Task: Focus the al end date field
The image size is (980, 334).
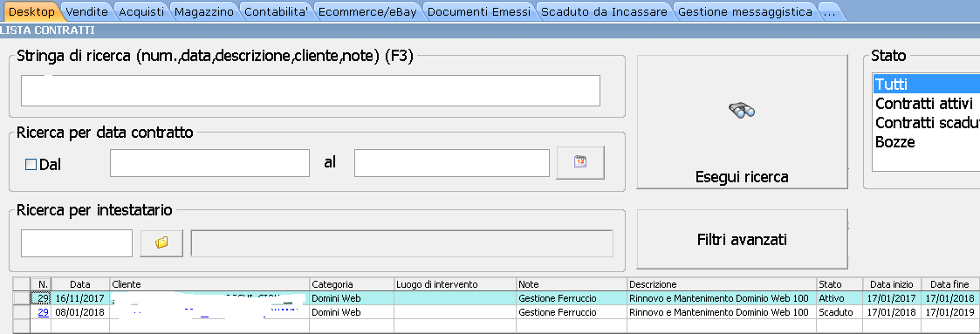Action: point(452,163)
